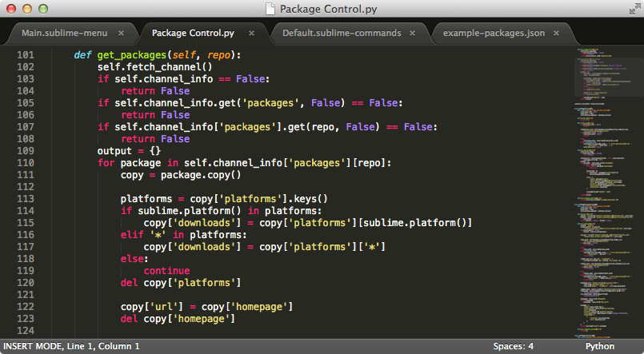
Task: Open the Spaces: 4 indentation menu
Action: (514, 346)
